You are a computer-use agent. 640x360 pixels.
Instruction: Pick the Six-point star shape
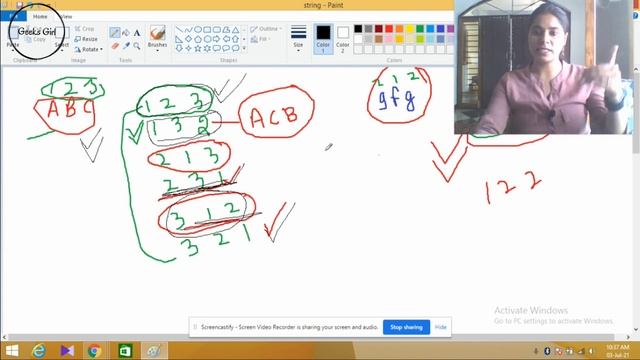click(x=207, y=48)
